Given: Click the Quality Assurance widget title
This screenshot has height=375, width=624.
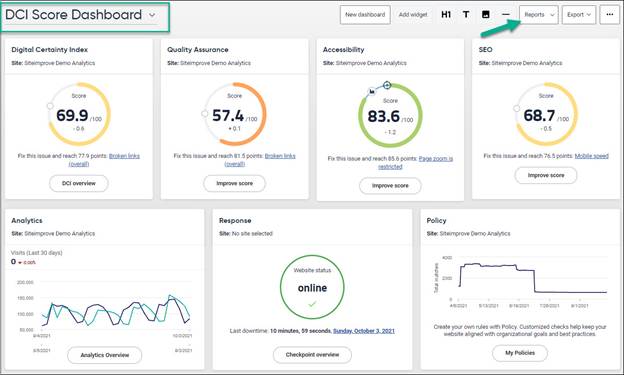Looking at the screenshot, I should tap(197, 50).
